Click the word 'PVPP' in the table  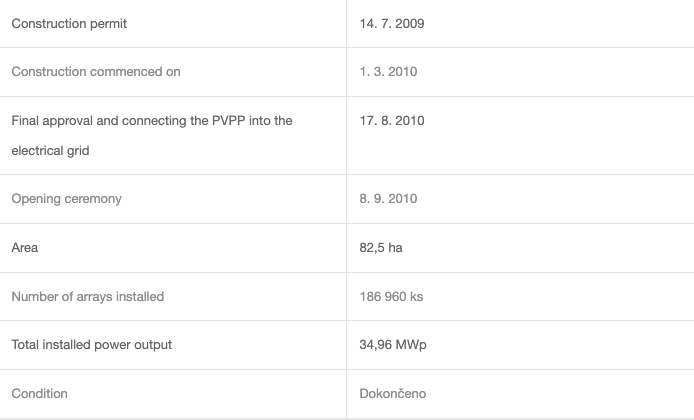click(x=228, y=120)
